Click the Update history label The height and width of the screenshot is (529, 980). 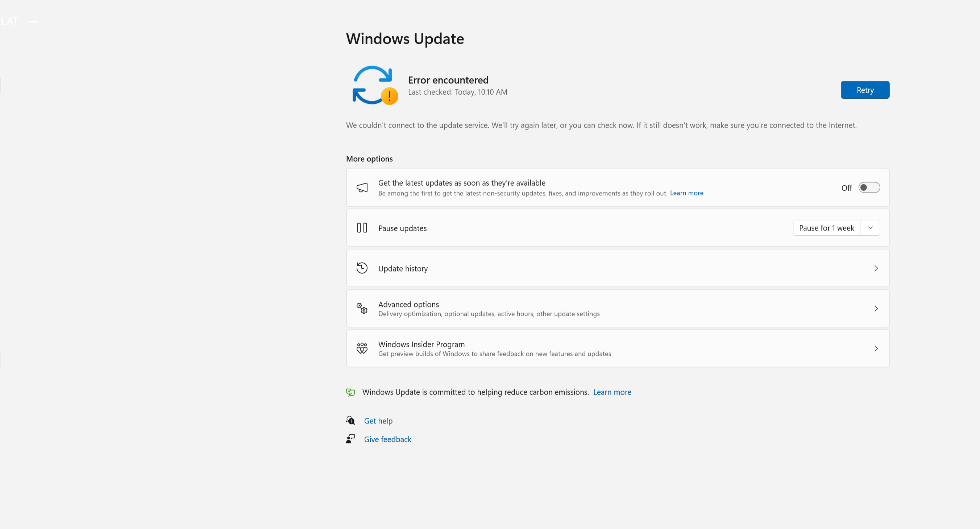tap(403, 269)
